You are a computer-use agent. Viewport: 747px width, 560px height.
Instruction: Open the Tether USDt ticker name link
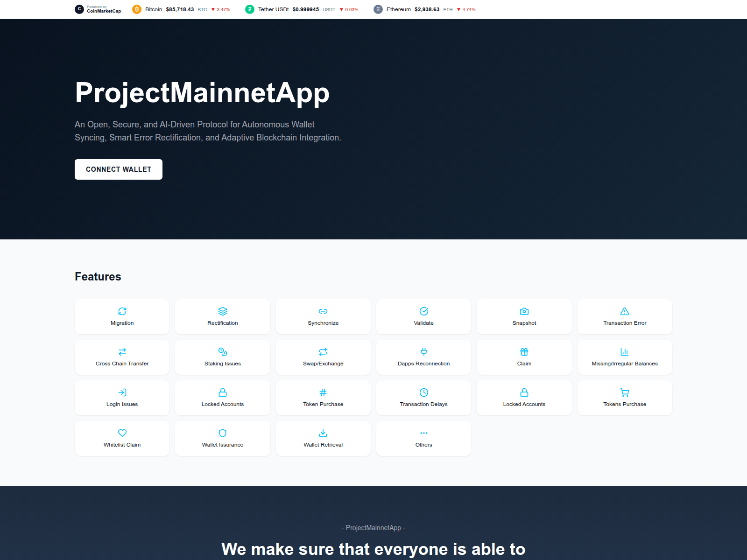coord(274,9)
